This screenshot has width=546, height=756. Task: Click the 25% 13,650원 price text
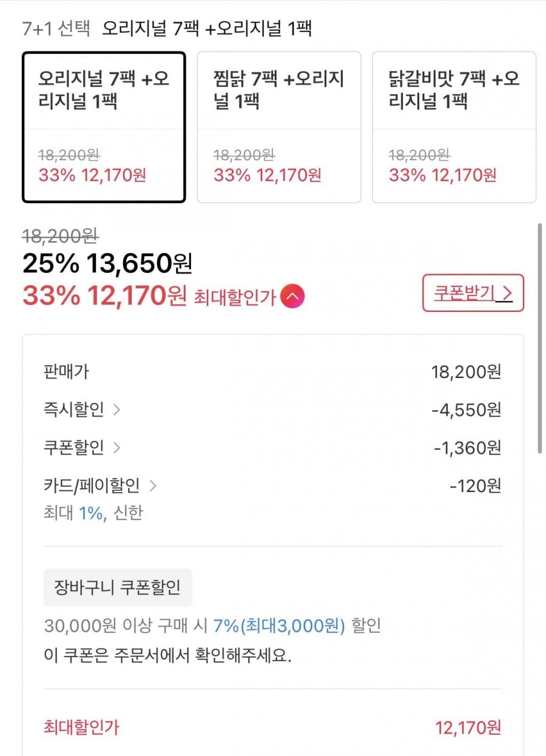click(107, 263)
